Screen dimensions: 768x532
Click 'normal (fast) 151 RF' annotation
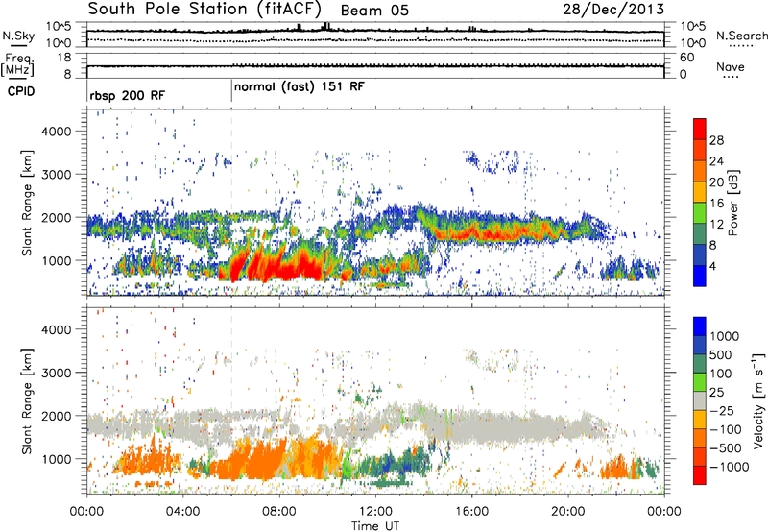click(300, 87)
